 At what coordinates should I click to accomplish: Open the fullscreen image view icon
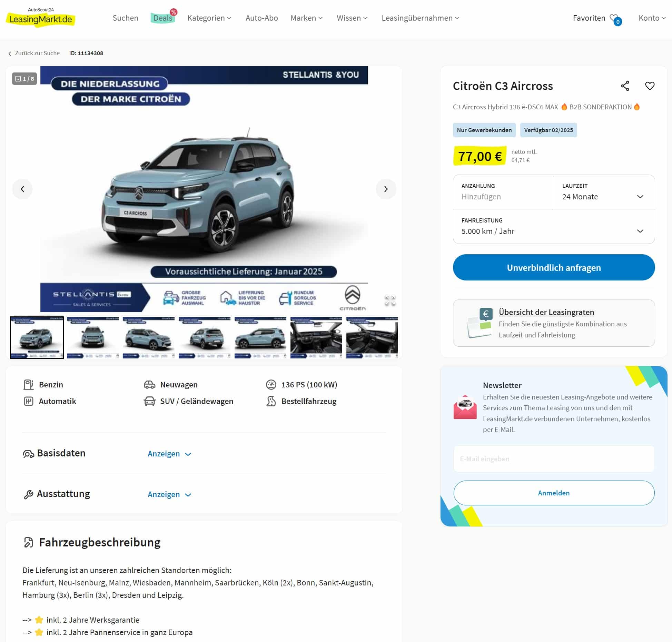click(390, 300)
